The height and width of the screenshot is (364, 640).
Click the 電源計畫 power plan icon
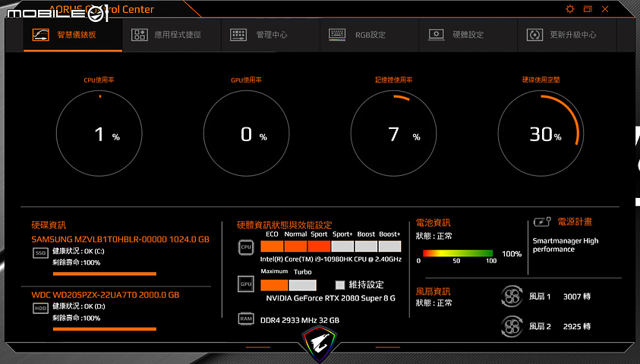click(x=543, y=222)
